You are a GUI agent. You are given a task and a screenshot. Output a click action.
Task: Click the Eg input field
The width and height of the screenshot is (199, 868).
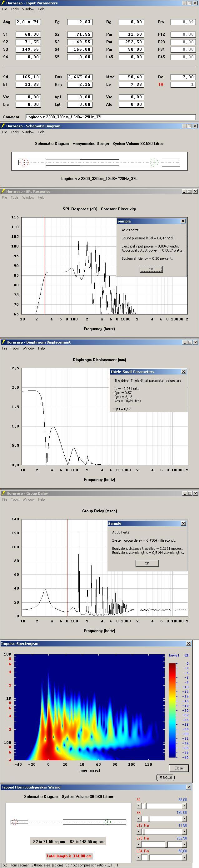80,22
